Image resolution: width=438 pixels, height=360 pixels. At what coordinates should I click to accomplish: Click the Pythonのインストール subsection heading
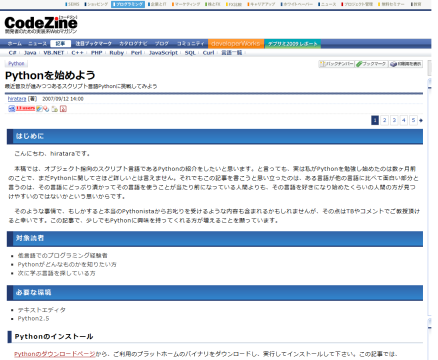(54, 336)
